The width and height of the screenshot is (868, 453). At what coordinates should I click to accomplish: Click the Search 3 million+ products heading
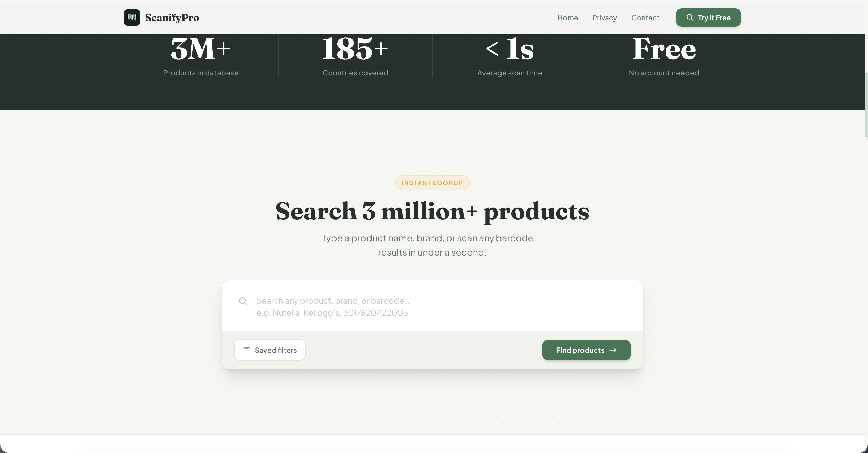(432, 211)
